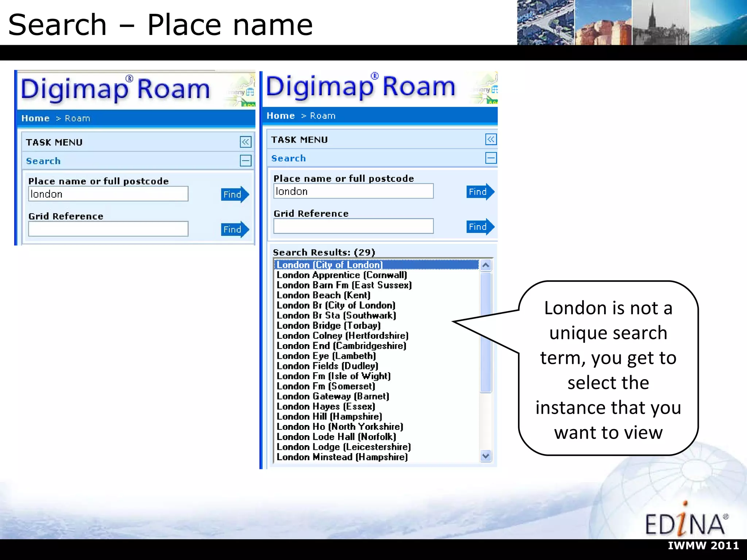Open Home breadcrumb in right panel

pos(280,116)
